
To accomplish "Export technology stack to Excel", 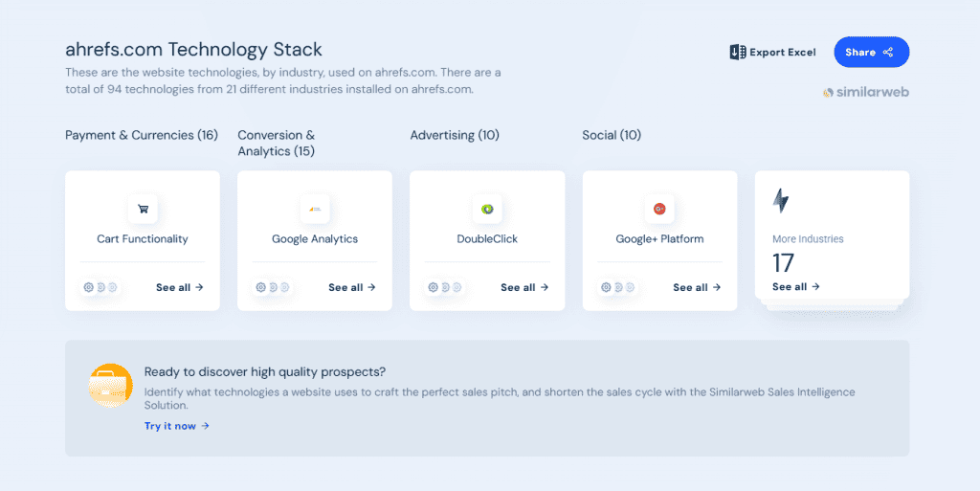I will pos(773,53).
